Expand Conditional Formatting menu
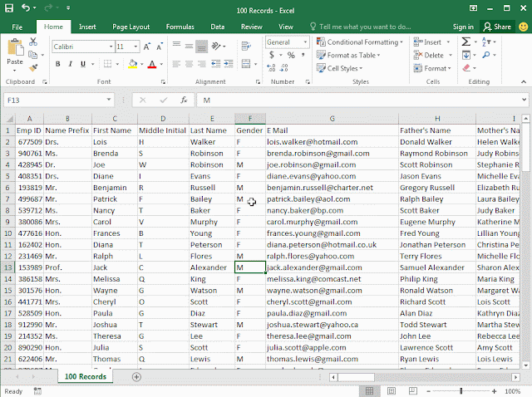532x397 pixels. pos(360,42)
